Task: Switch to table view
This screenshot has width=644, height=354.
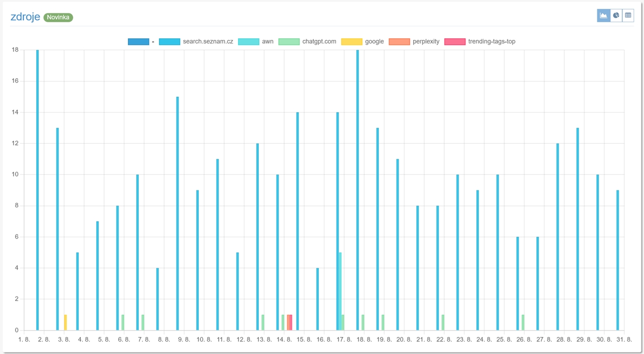Action: point(628,16)
